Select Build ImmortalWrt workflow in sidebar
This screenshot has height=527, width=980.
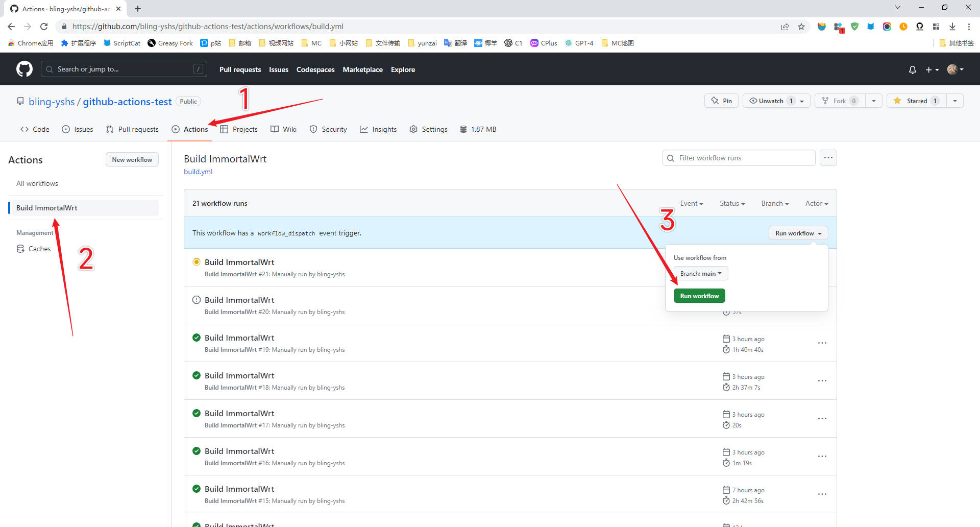point(84,208)
